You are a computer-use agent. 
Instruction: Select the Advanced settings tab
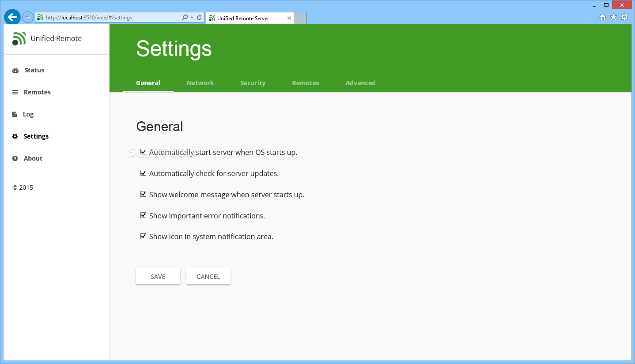[x=360, y=83]
